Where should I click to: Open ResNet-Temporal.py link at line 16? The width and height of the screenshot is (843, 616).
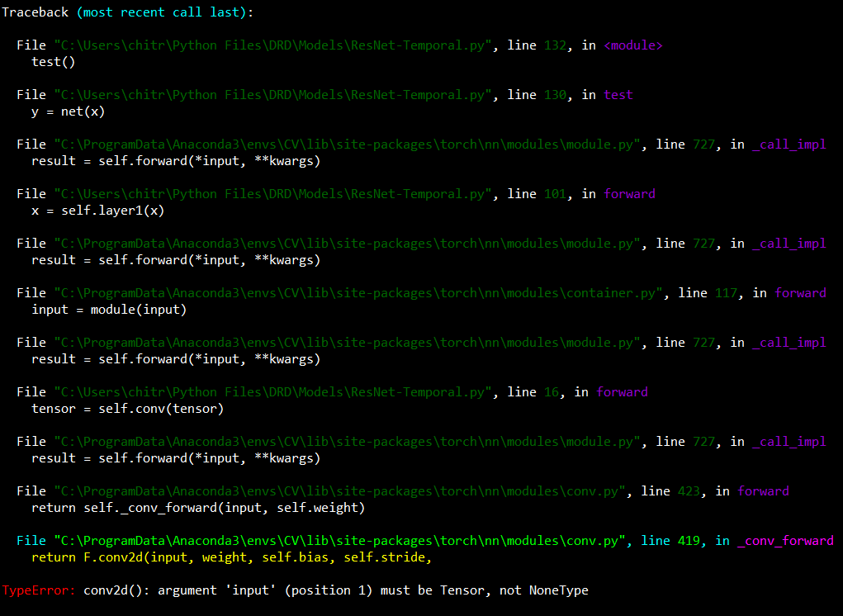(x=274, y=392)
